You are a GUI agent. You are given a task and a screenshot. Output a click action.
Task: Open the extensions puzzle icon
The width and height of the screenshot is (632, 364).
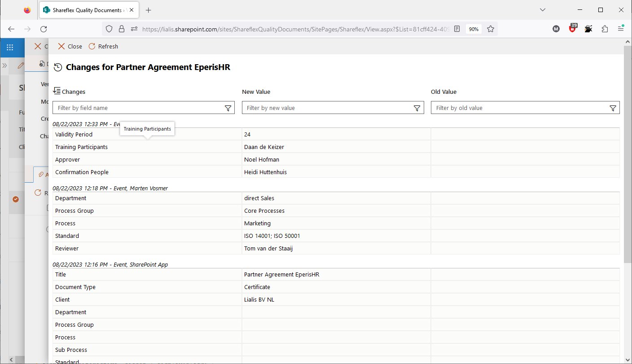pyautogui.click(x=605, y=29)
